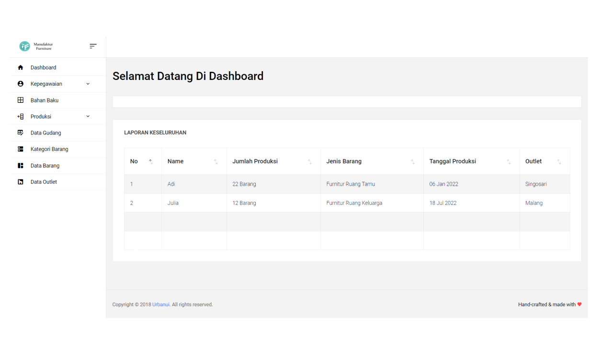Click the Dashboard home icon
Screen dimensions: 602x364
[x=21, y=68]
